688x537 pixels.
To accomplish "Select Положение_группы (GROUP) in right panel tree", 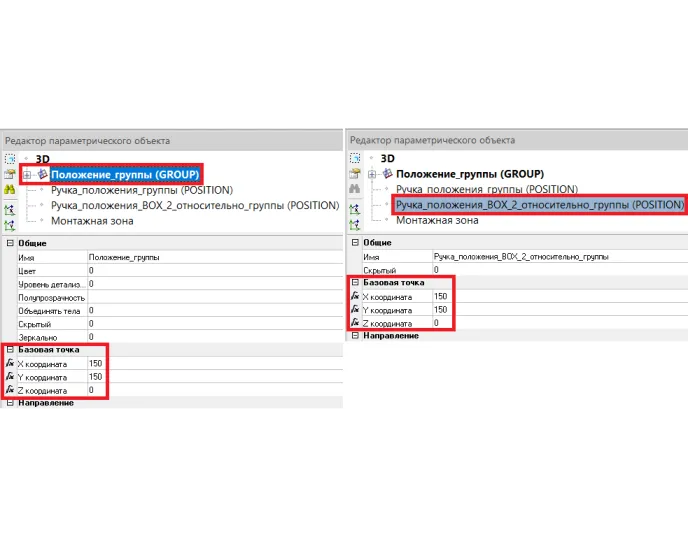I will pyautogui.click(x=470, y=174).
